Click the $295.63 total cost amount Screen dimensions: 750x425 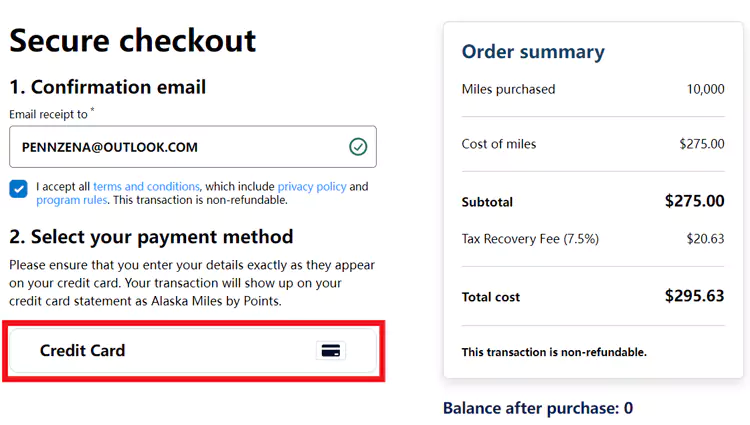coord(694,296)
